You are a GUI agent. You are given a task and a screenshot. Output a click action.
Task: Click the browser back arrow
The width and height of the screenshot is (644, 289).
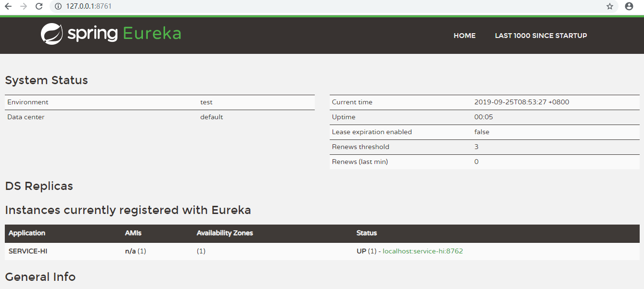click(x=8, y=7)
